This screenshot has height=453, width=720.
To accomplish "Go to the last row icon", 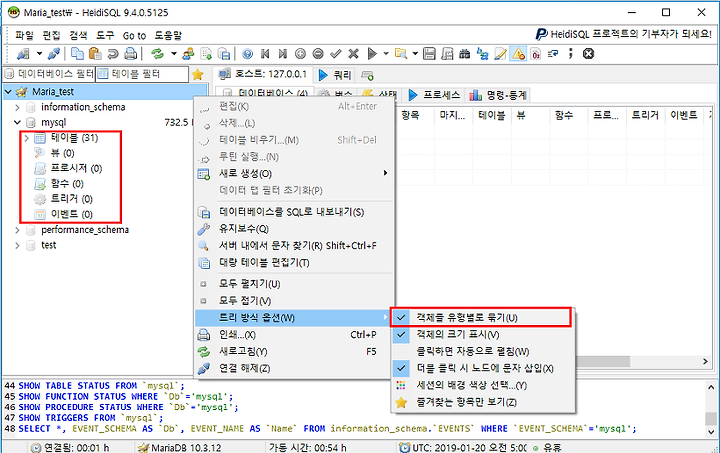I will pyautogui.click(x=282, y=54).
